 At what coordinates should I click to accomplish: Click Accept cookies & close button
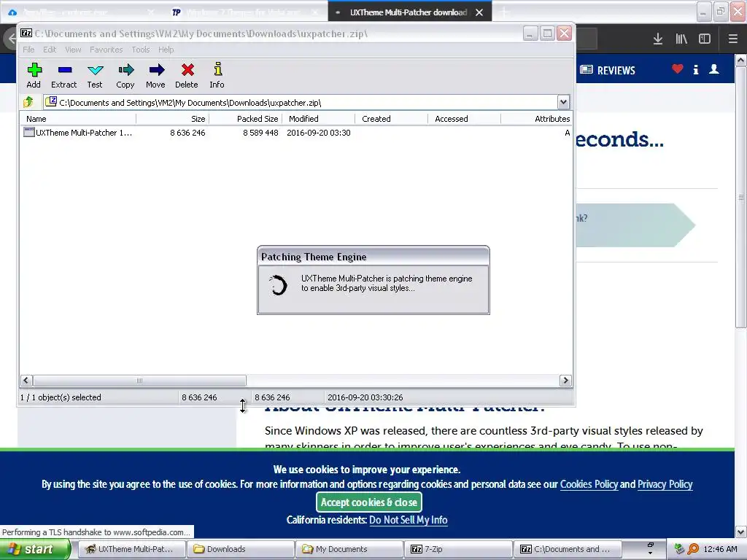pyautogui.click(x=368, y=502)
